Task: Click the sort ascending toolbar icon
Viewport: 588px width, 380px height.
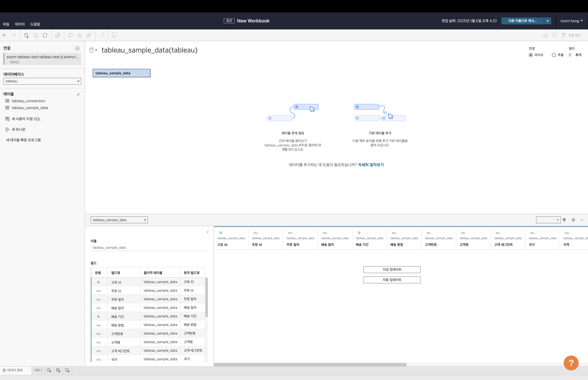Action: (80, 35)
